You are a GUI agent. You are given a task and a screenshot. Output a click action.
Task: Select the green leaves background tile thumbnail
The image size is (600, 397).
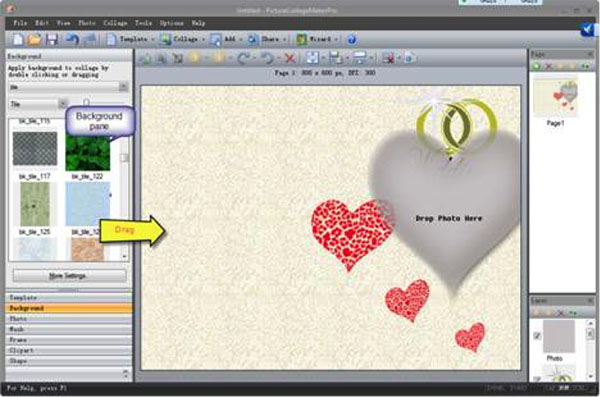tap(88, 152)
